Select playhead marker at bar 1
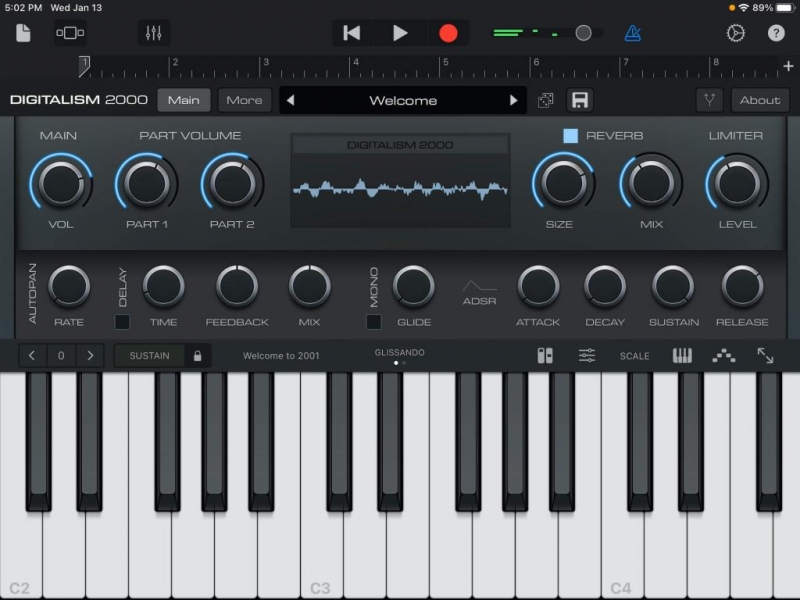The width and height of the screenshot is (800, 600). [84, 66]
